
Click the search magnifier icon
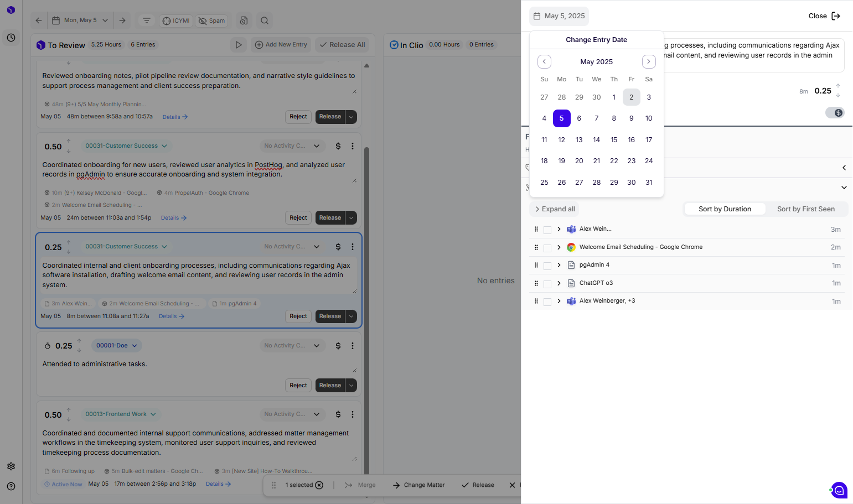click(265, 20)
